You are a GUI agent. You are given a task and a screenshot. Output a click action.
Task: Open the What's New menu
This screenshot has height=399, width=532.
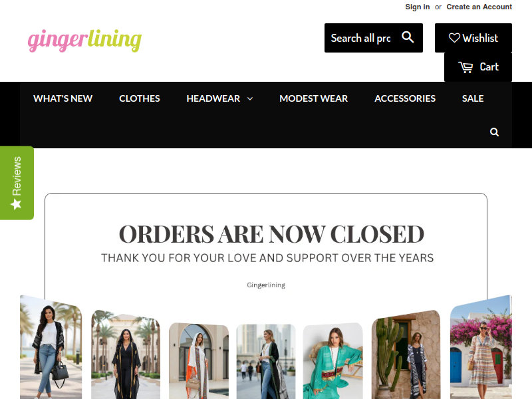63,98
